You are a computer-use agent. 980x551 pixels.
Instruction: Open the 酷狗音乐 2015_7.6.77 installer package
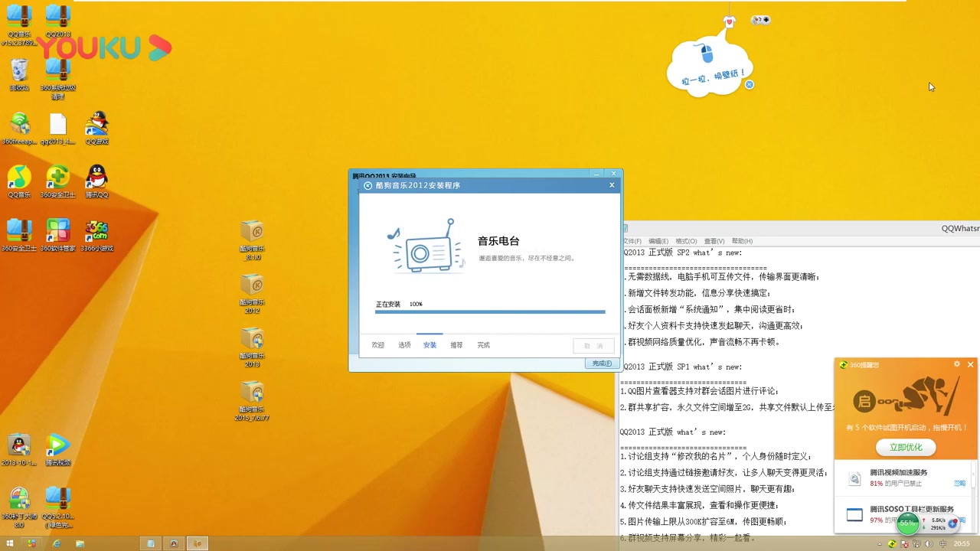point(253,401)
